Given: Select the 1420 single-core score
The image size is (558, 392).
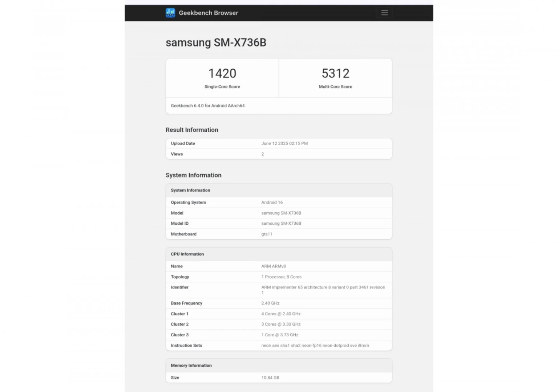Looking at the screenshot, I should [x=222, y=74].
